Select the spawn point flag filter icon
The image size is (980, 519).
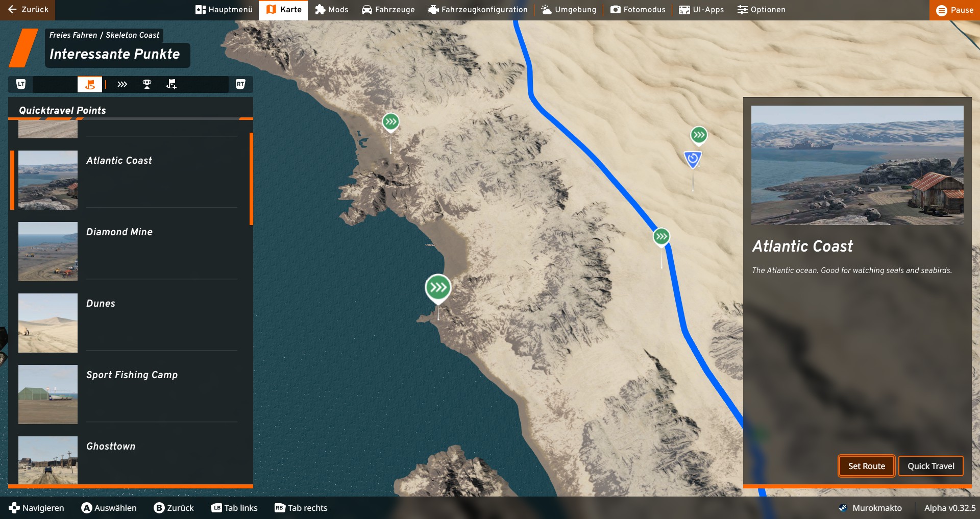pos(171,84)
